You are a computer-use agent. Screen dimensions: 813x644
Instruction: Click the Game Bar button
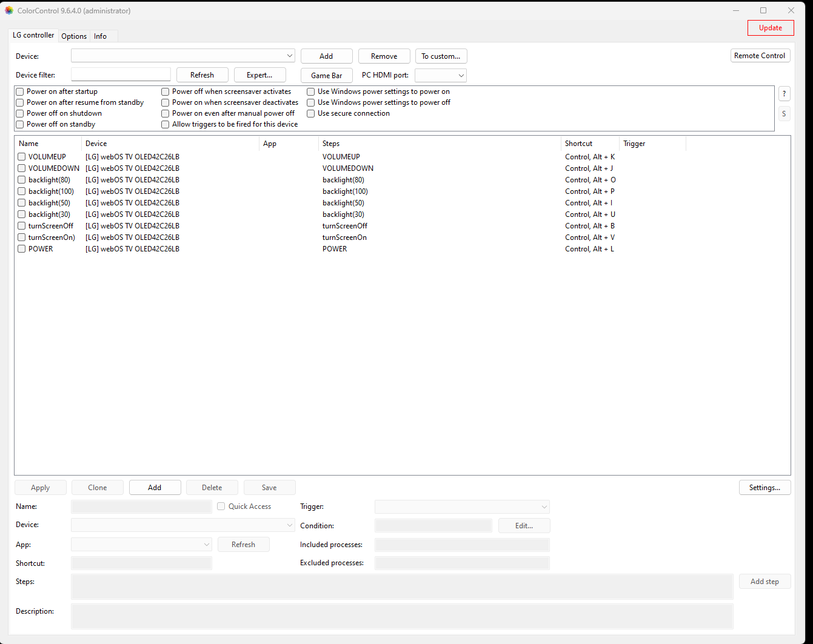[327, 76]
